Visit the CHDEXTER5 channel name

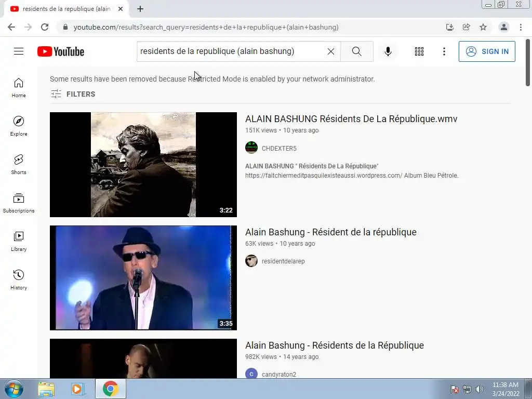(x=279, y=148)
